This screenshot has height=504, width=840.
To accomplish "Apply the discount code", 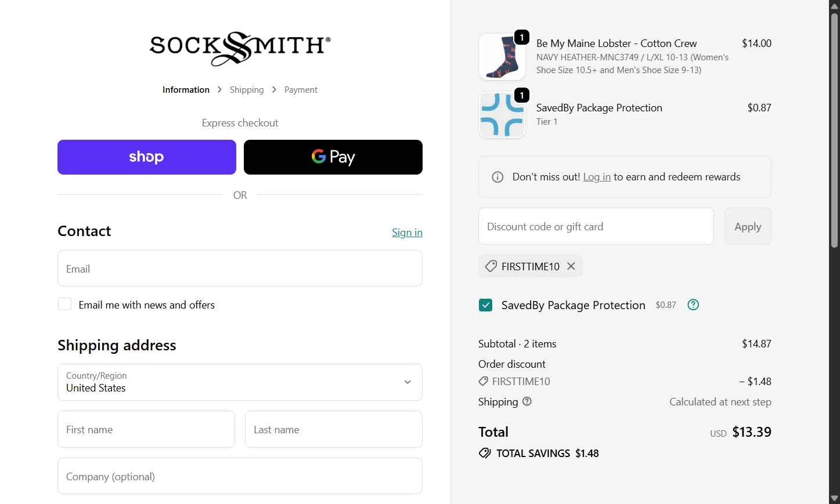I will tap(748, 226).
